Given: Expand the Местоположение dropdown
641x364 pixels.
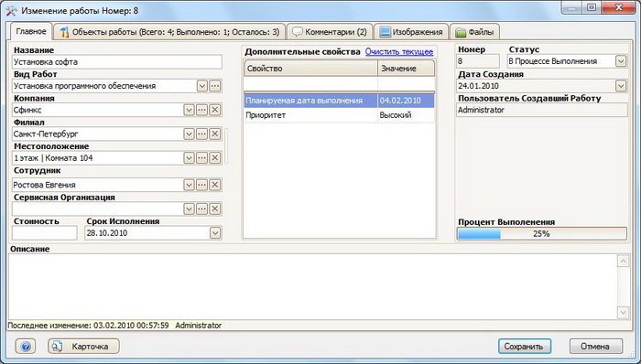Looking at the screenshot, I should (189, 158).
